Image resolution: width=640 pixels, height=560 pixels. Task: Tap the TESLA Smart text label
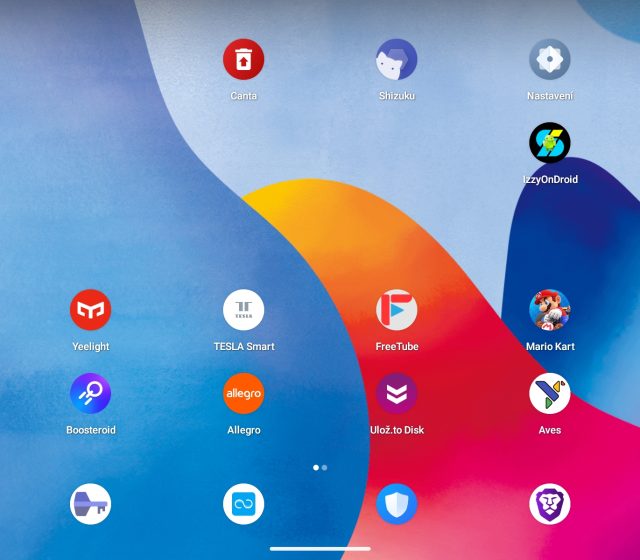coord(243,347)
